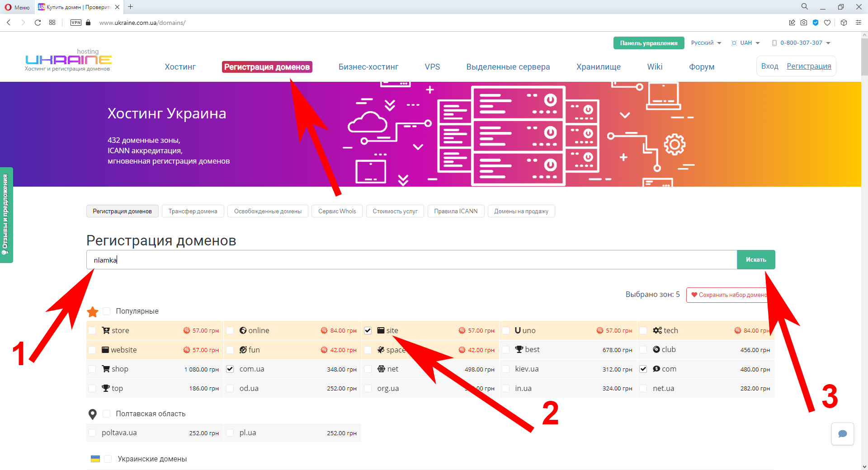
Task: Select all Популярные zones checkbox
Action: (x=107, y=311)
